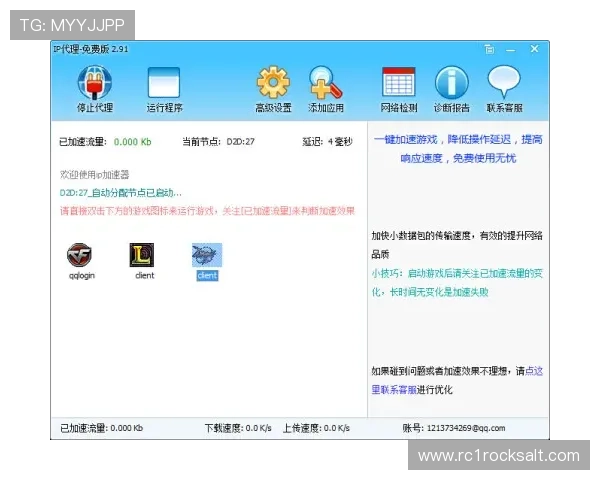600x480 pixels.
Task: Click the title bar menu icon
Action: (489, 49)
